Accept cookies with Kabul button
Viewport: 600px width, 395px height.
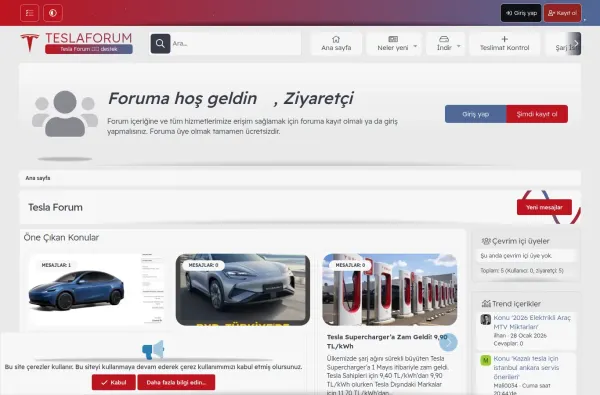coord(114,382)
